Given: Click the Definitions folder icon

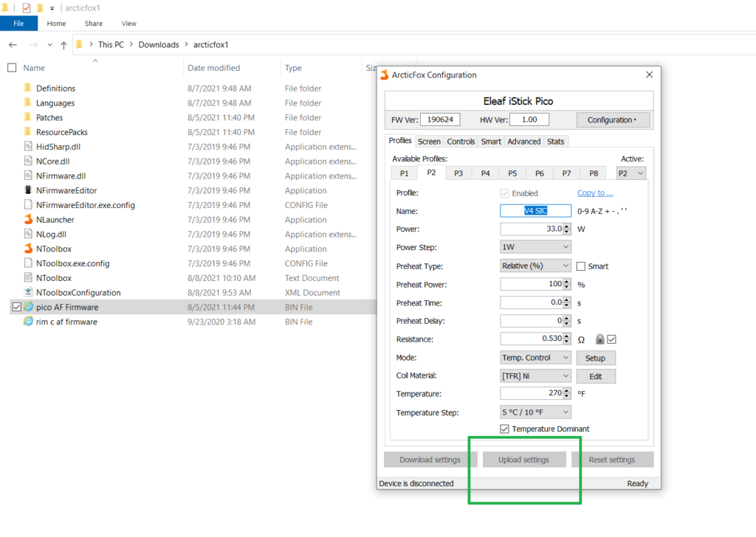Looking at the screenshot, I should click(x=27, y=88).
